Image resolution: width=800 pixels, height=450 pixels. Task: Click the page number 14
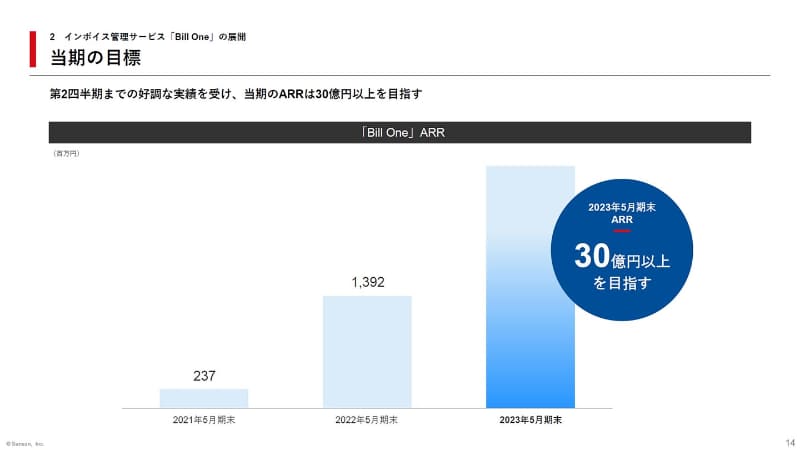click(x=790, y=442)
